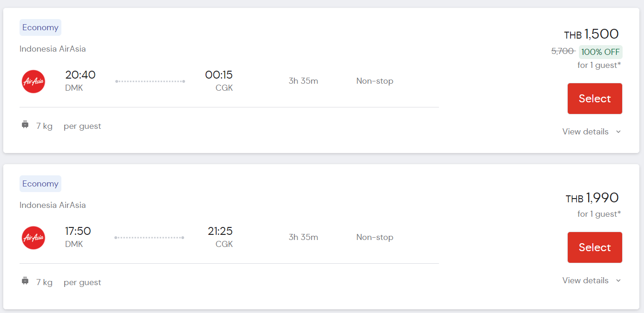Click the struck-through 5,700 original price
The height and width of the screenshot is (313, 644).
[563, 51]
